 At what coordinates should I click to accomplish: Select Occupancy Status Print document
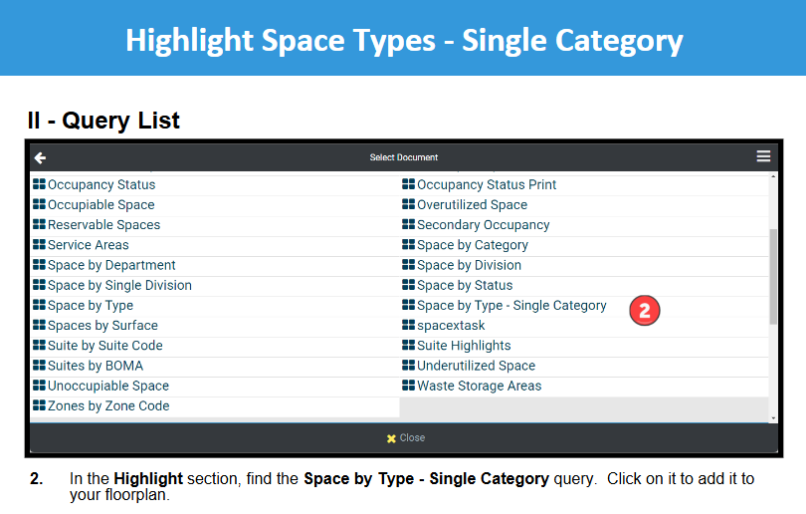pyautogui.click(x=486, y=185)
